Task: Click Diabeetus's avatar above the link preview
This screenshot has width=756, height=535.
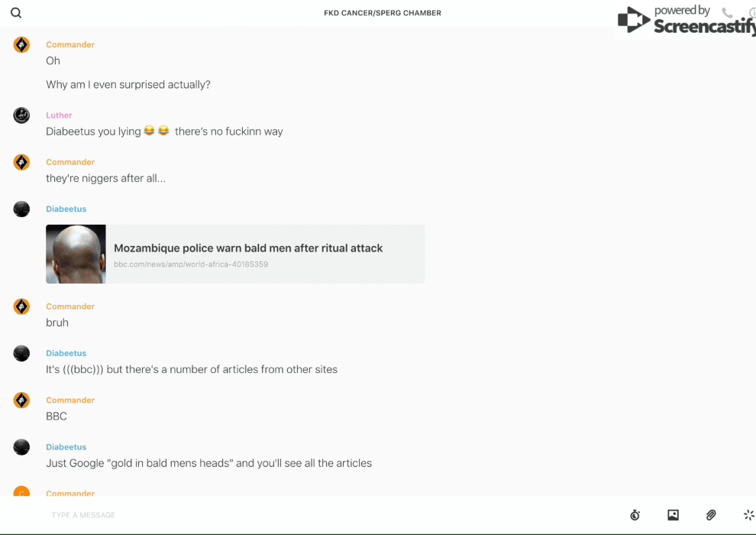Action: (x=21, y=209)
